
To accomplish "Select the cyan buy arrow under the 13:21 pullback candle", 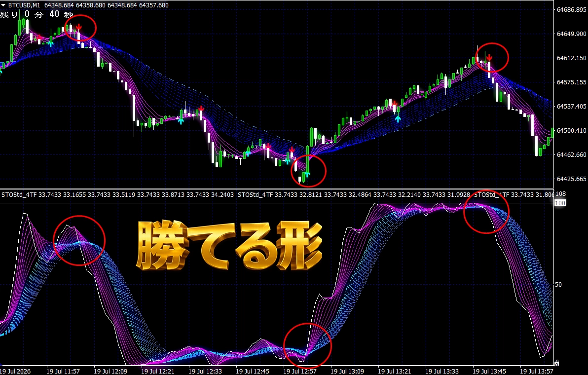I will (x=398, y=119).
